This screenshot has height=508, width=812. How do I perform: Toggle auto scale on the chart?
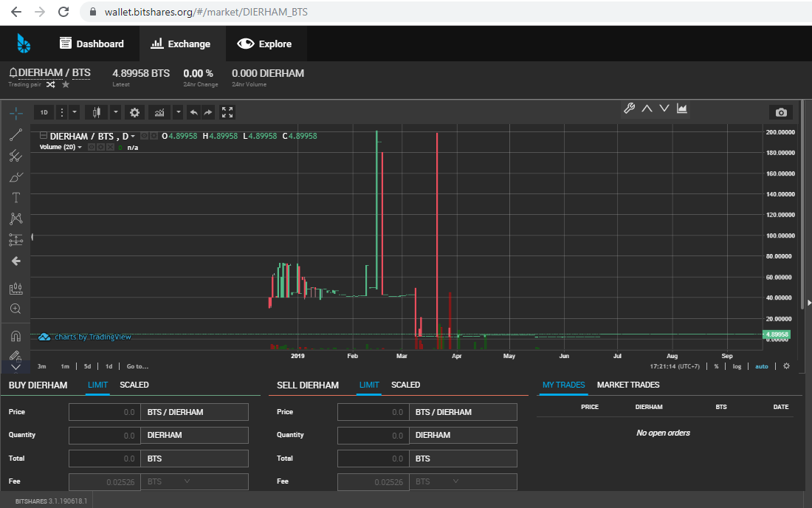pyautogui.click(x=762, y=366)
